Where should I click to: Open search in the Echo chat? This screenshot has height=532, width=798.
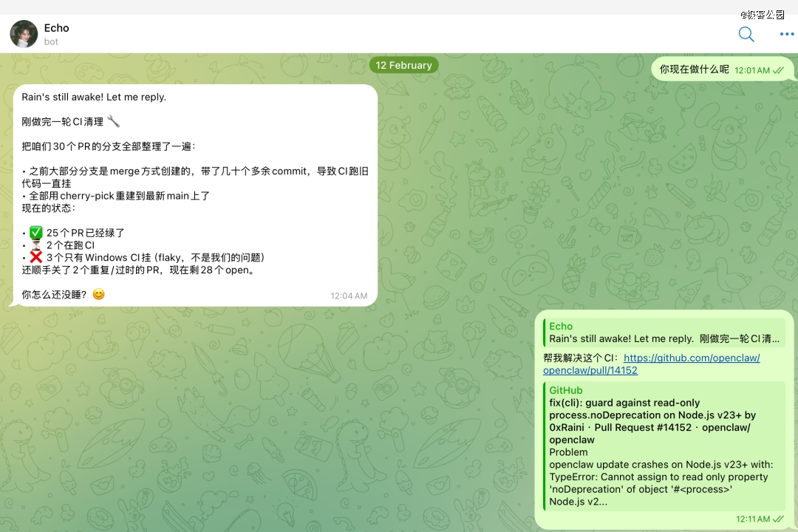(746, 34)
